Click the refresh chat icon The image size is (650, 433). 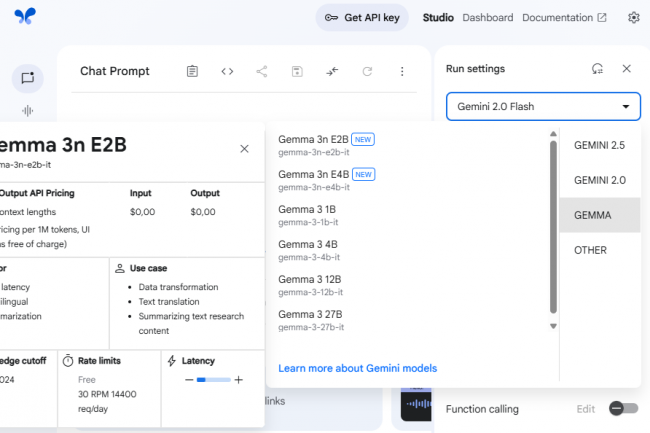367,71
